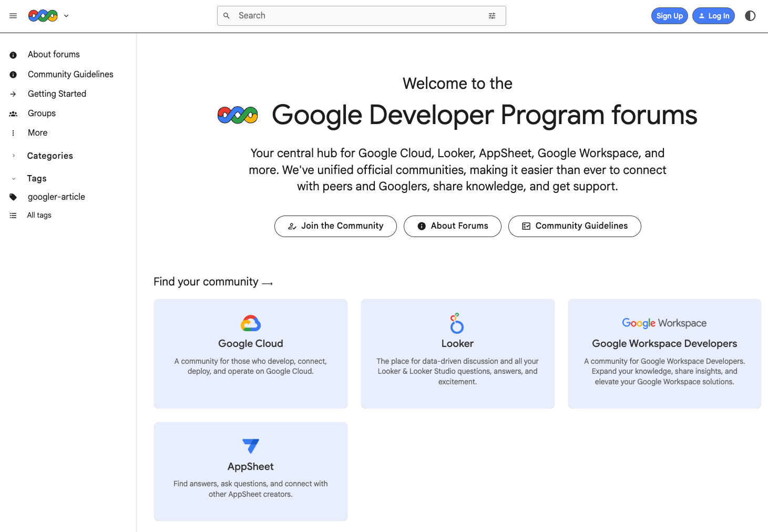Click the Google Workspace Developers card description text
768x532 pixels.
click(664, 372)
